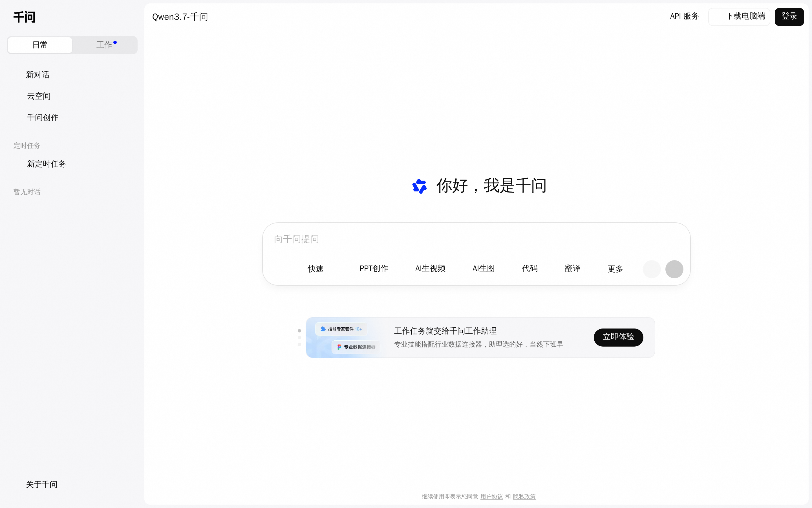Image resolution: width=812 pixels, height=508 pixels.
Task: Expand the 更多 tools menu
Action: tap(615, 269)
